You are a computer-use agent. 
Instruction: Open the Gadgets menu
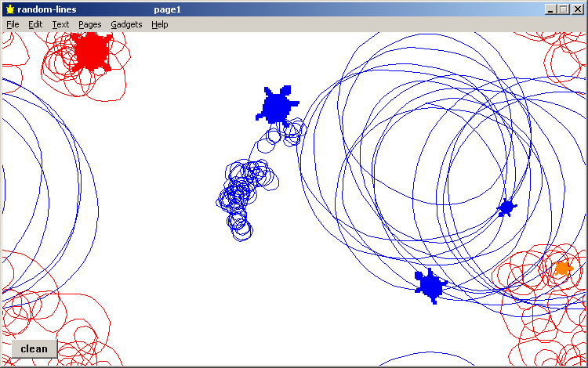126,24
